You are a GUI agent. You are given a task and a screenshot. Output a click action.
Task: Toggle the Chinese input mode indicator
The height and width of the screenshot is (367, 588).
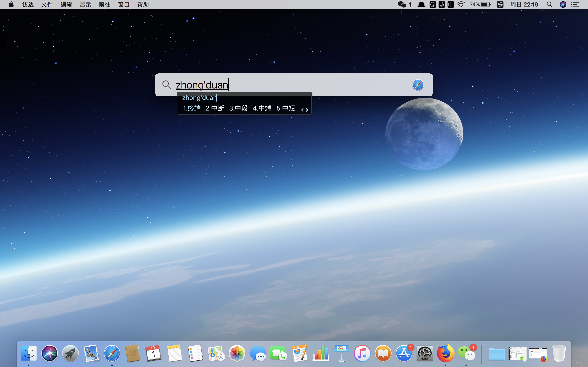click(451, 4)
